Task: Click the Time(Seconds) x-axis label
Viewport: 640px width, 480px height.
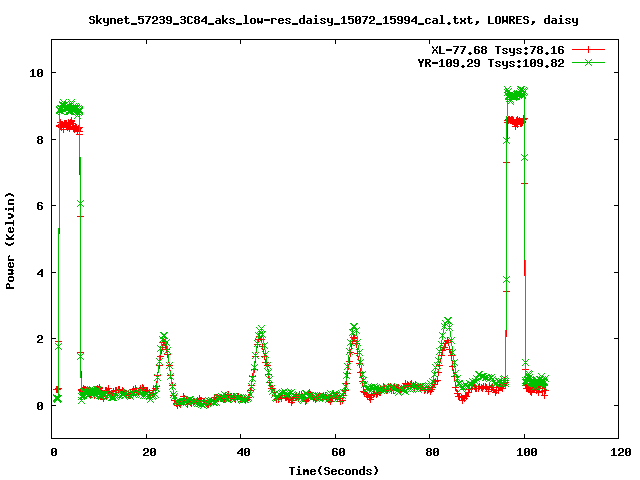Action: point(333,471)
